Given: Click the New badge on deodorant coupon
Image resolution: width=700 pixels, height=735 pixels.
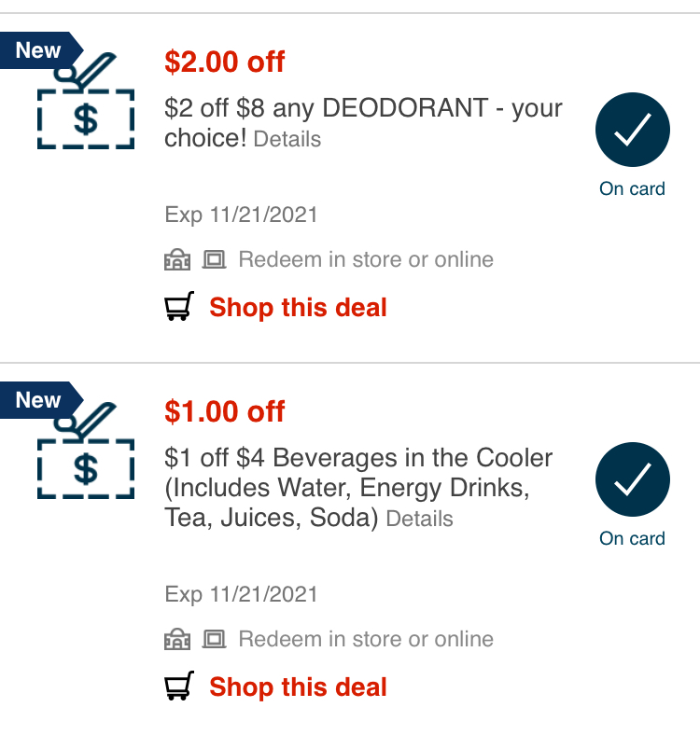Looking at the screenshot, I should coord(39,50).
